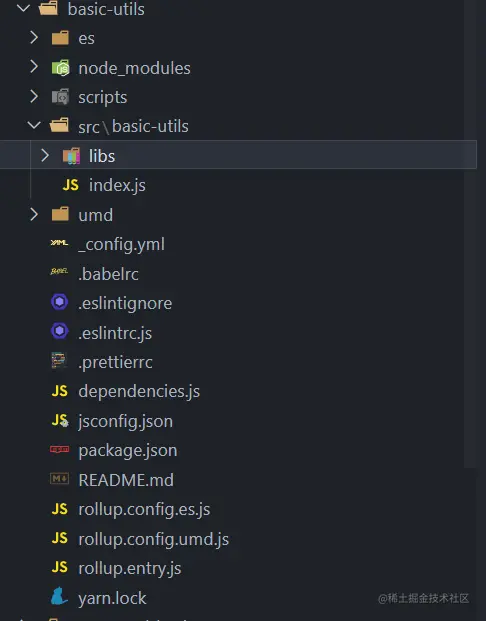
Task: Click the yarn.lock cat icon
Action: click(59, 596)
